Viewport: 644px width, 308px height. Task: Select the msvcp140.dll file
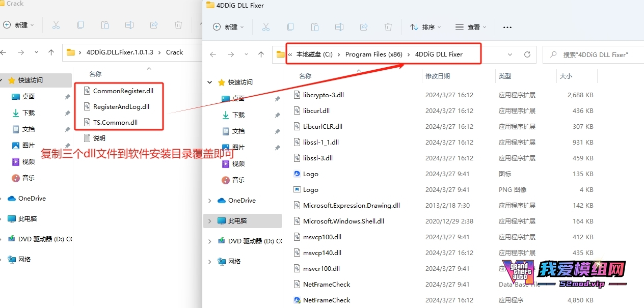322,253
